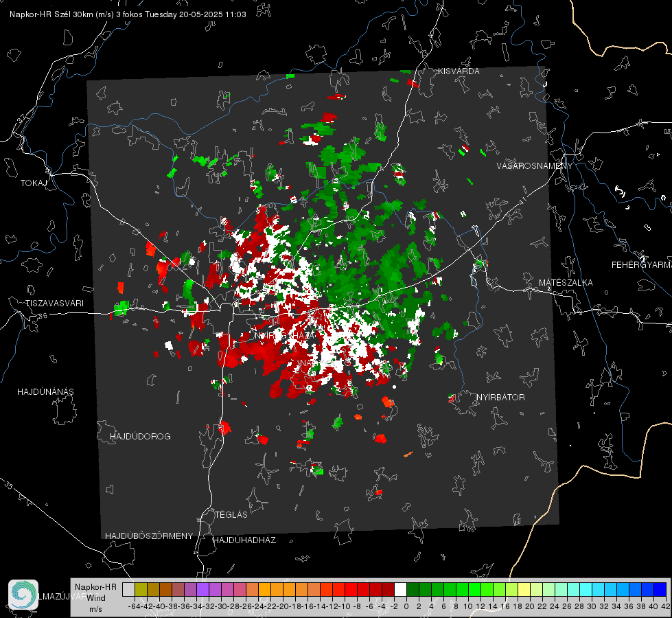Click the legend value '42'
Image resolution: width=672 pixels, height=618 pixels.
(666, 606)
